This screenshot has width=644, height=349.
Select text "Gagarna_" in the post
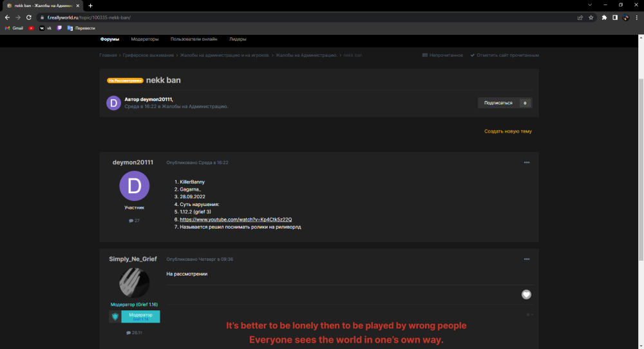(190, 189)
